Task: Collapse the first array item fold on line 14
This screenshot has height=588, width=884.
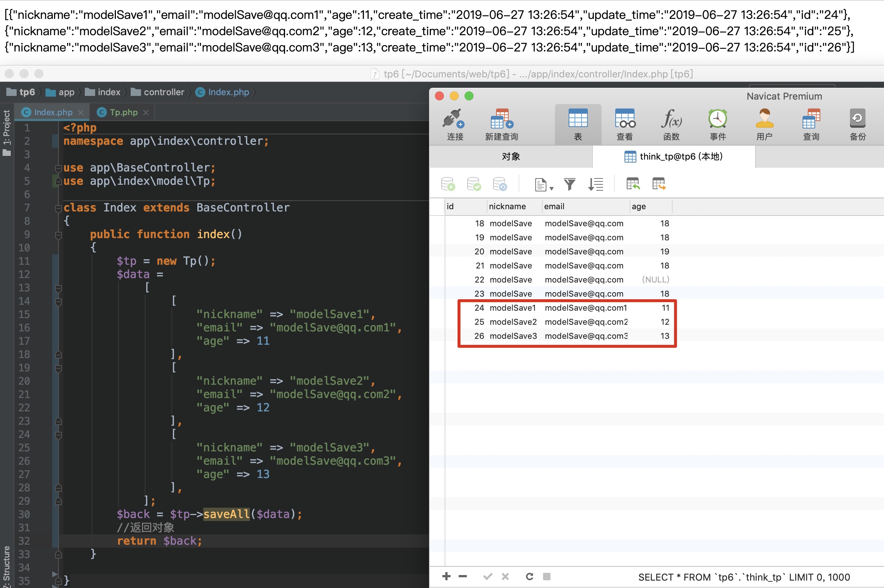Action: [58, 301]
